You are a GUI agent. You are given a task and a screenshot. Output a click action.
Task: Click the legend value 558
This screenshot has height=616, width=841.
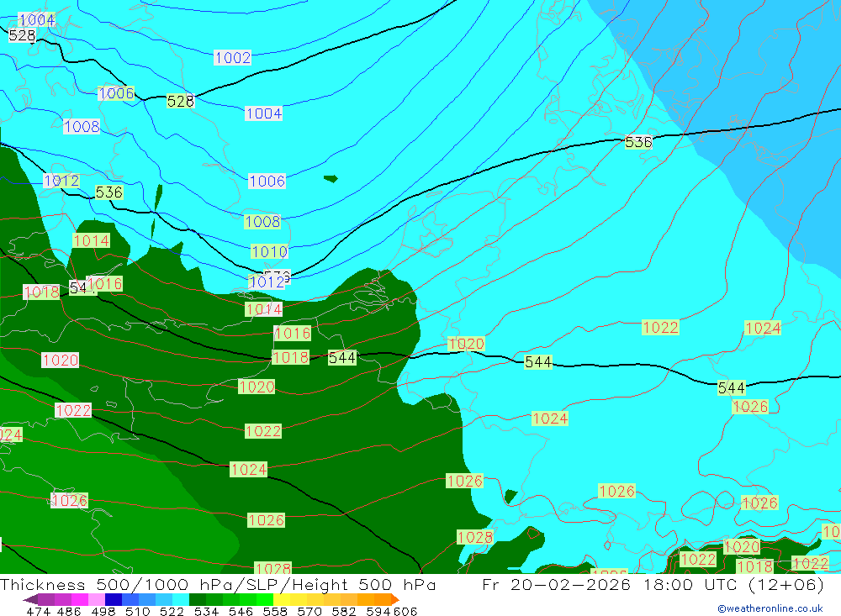coord(275,611)
